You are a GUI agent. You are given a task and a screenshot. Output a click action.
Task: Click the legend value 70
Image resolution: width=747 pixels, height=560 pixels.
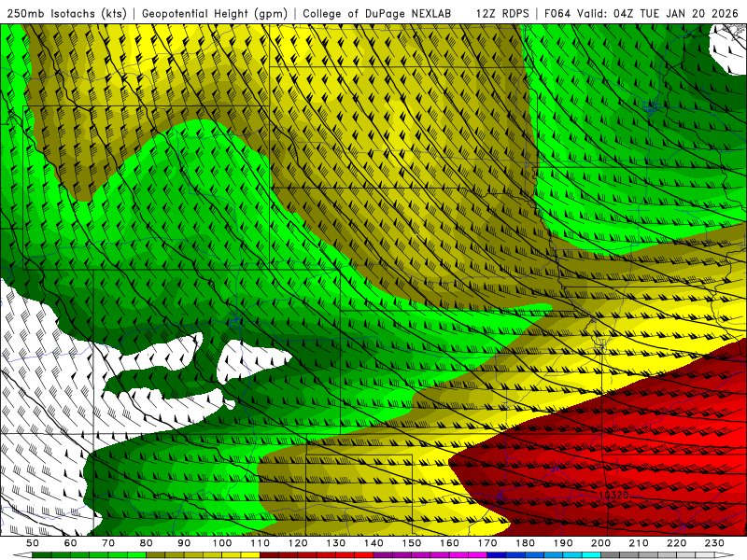108,543
